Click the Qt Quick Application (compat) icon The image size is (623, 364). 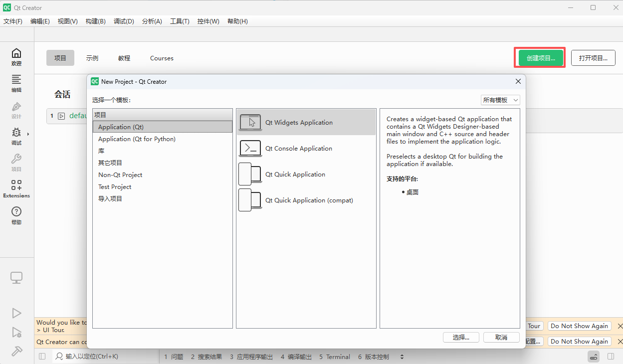[250, 200]
